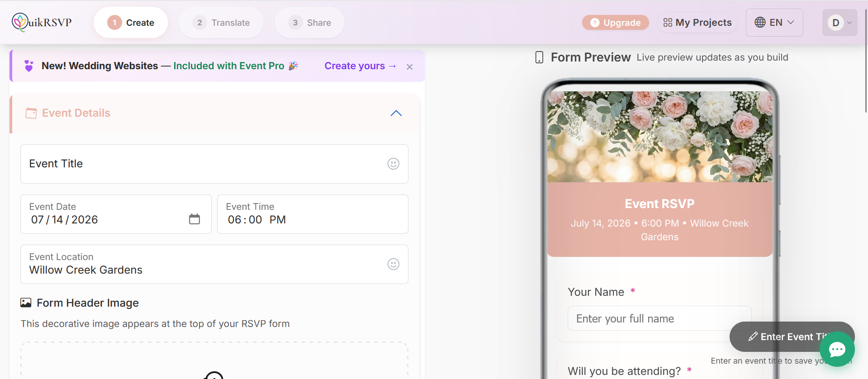Open emoji picker for Event Title
The image size is (868, 379).
[x=394, y=164]
